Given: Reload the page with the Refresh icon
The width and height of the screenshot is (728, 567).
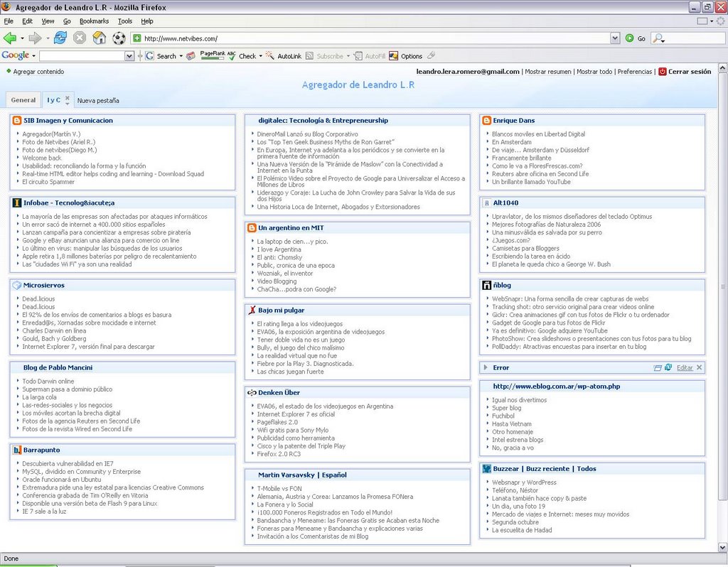Looking at the screenshot, I should [x=60, y=38].
